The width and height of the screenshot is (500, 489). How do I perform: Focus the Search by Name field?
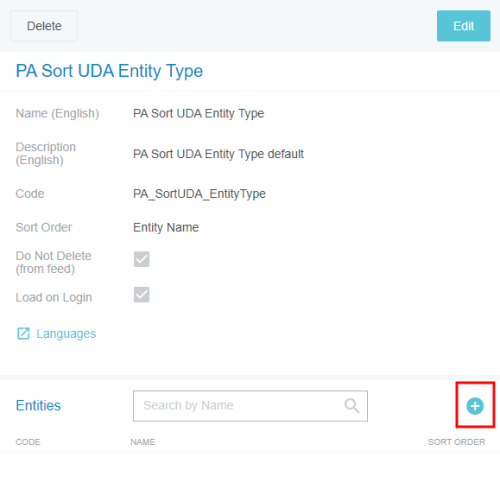pyautogui.click(x=250, y=406)
